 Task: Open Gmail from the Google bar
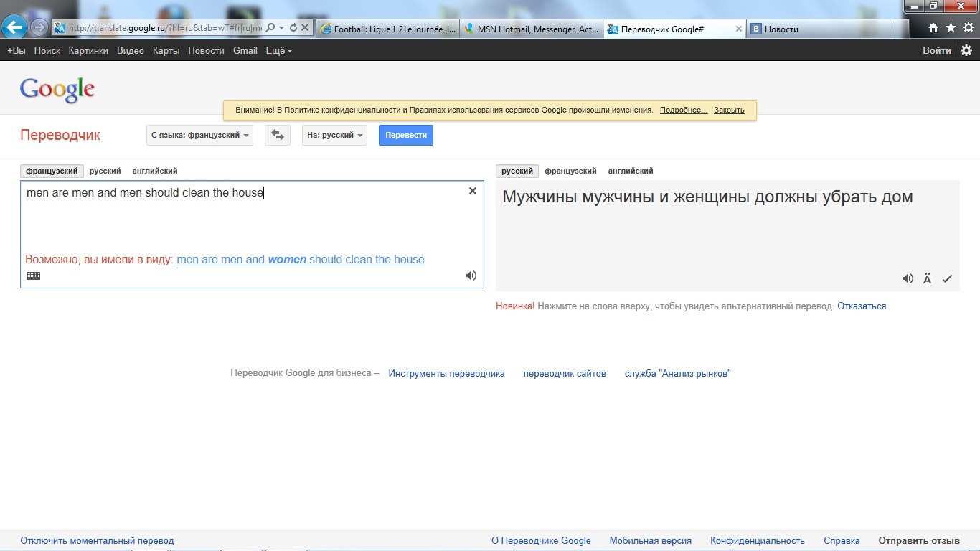coord(245,50)
